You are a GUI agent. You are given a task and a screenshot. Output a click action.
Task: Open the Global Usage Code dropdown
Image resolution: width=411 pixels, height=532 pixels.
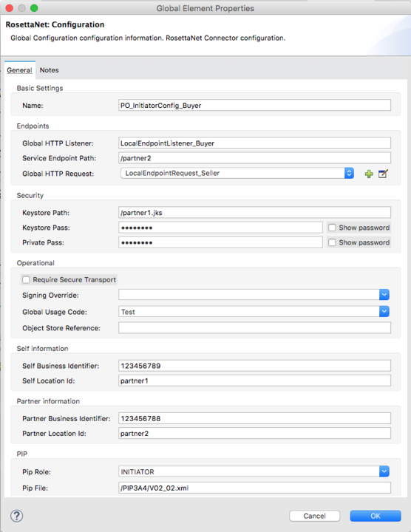384,311
